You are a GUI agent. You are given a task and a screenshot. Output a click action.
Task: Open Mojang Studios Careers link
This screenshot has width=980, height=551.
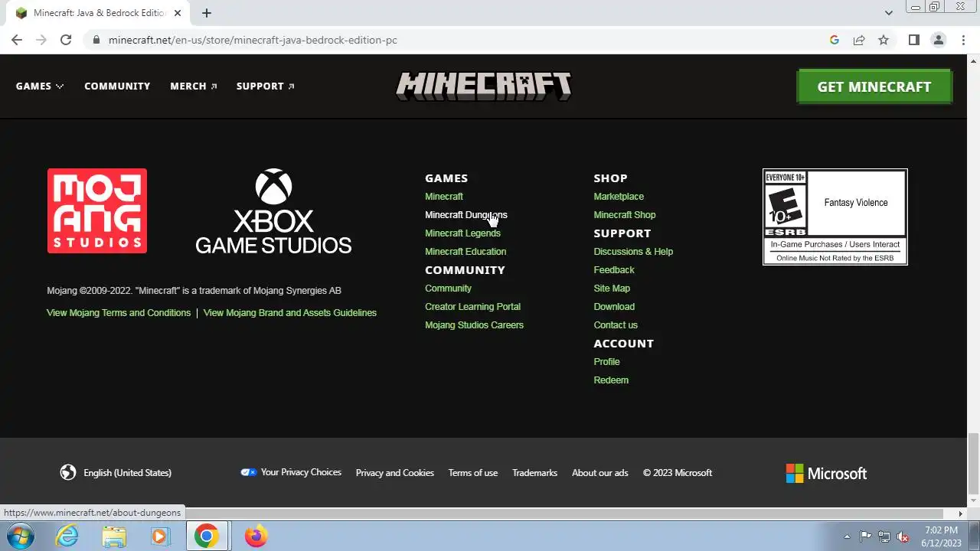(x=474, y=325)
